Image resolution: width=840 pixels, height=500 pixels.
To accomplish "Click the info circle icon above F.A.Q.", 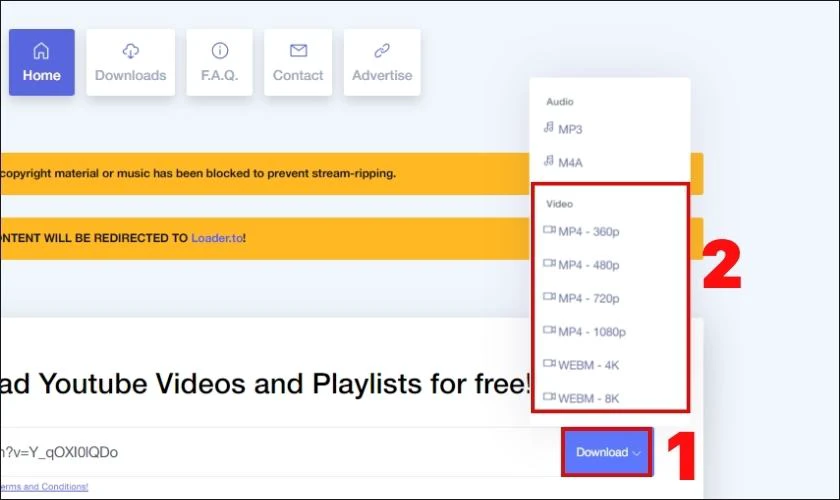I will 220,51.
